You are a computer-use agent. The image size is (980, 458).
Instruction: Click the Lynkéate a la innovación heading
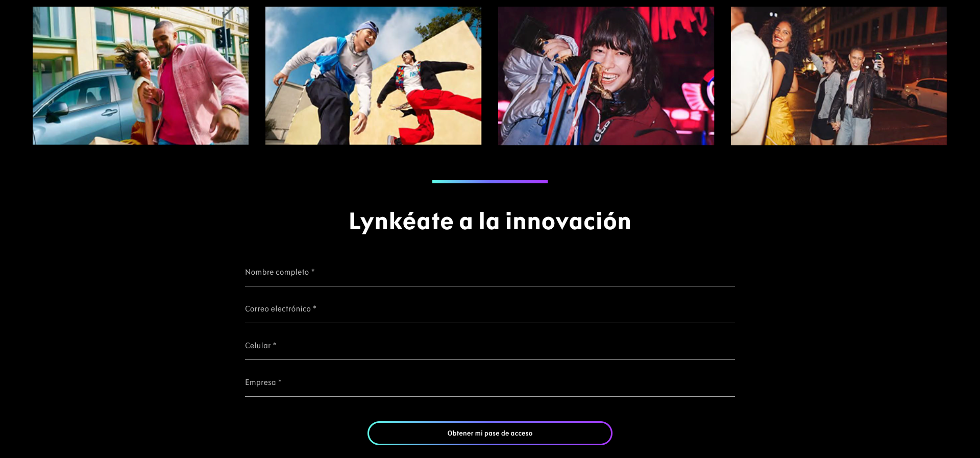click(489, 222)
